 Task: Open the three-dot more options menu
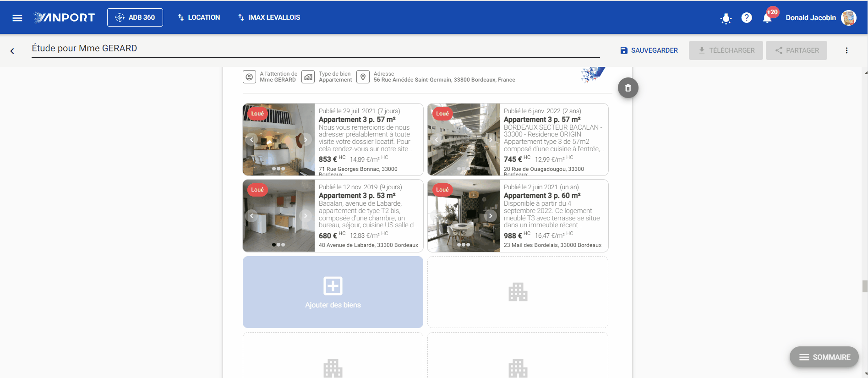point(846,50)
